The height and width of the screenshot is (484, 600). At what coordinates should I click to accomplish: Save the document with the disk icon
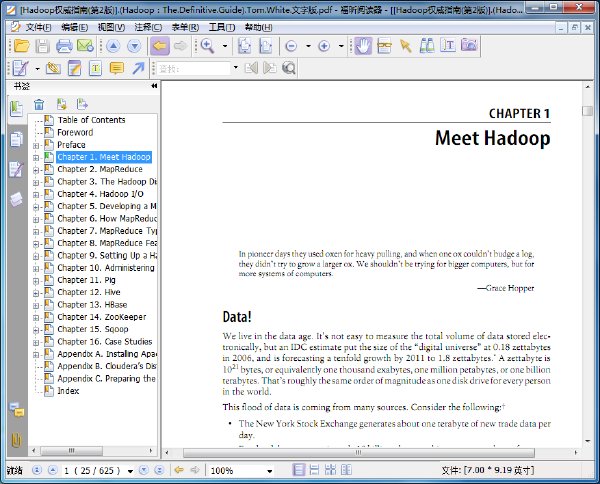click(x=42, y=46)
